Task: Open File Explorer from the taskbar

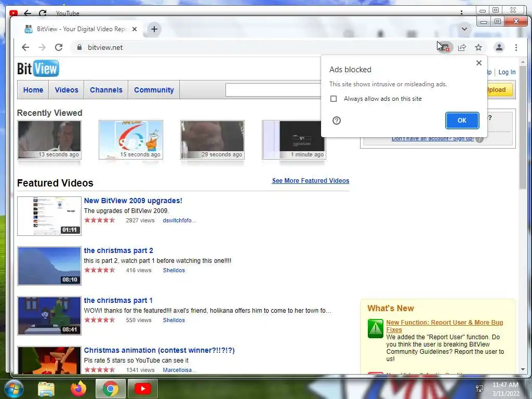Action: 46,389
